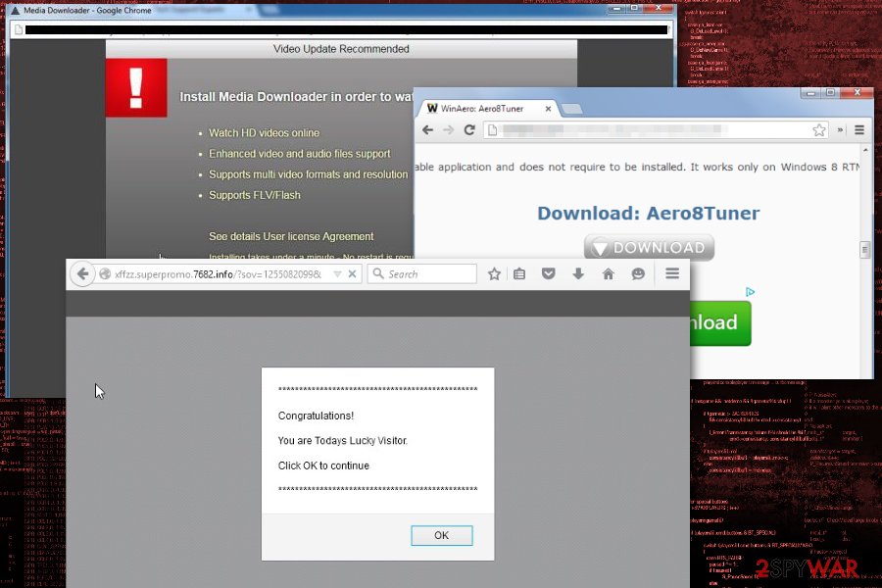Minimize the WinAero Chrome window
This screenshot has width=882, height=588.
coord(810,93)
